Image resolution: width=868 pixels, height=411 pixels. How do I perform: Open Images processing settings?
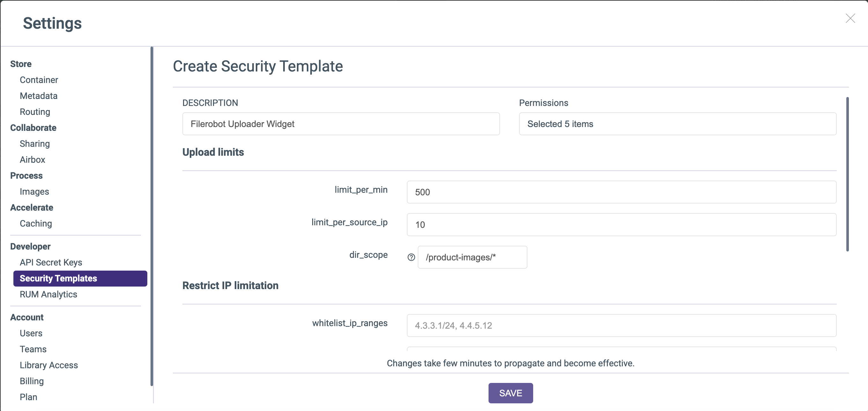pyautogui.click(x=34, y=191)
